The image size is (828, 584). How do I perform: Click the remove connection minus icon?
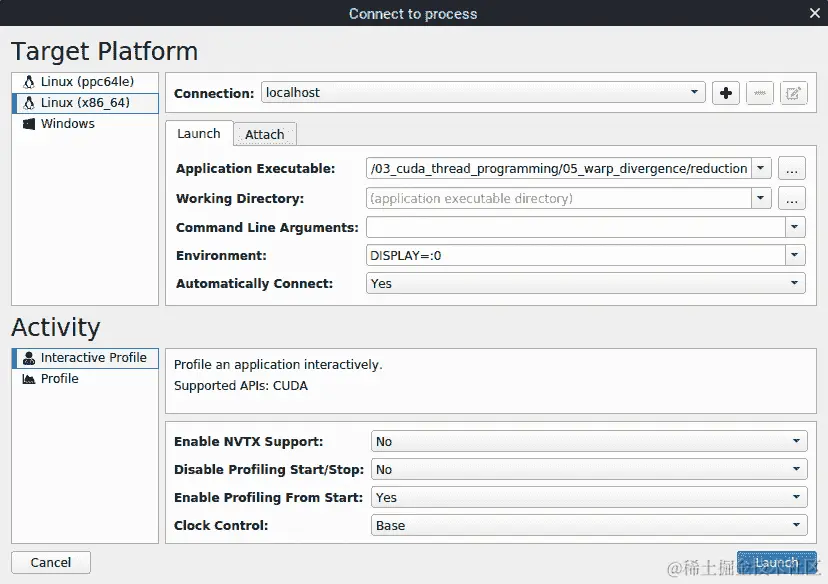[760, 93]
